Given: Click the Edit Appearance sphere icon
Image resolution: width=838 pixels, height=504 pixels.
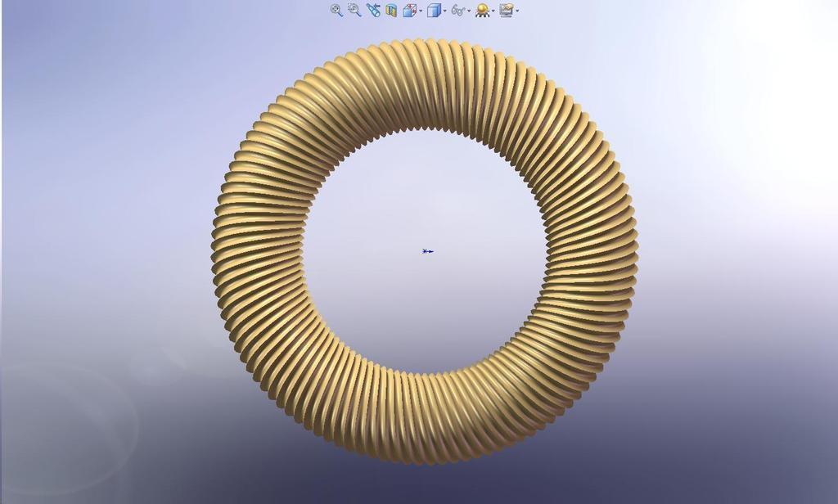Looking at the screenshot, I should click(x=483, y=10).
